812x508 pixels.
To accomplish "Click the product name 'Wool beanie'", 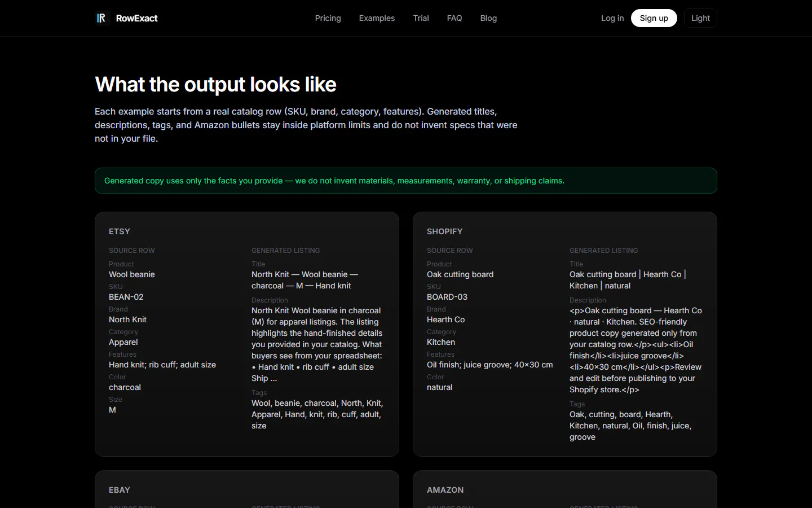I will point(132,274).
